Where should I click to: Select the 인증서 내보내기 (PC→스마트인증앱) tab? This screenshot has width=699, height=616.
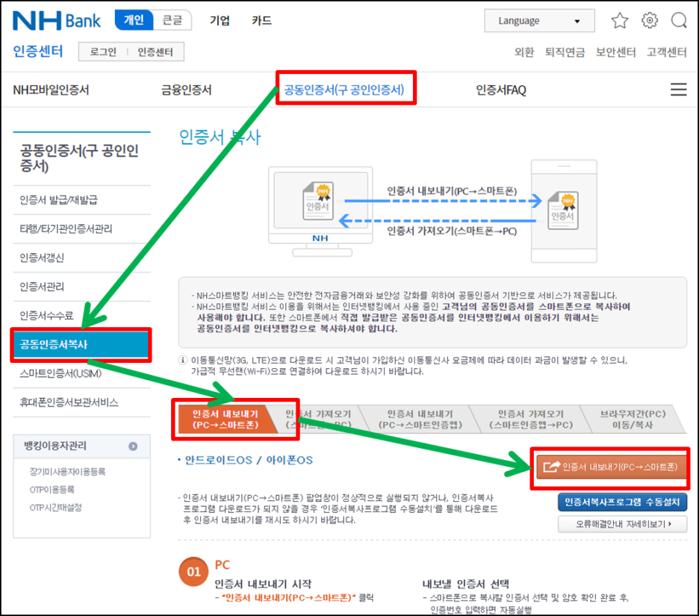[x=420, y=420]
